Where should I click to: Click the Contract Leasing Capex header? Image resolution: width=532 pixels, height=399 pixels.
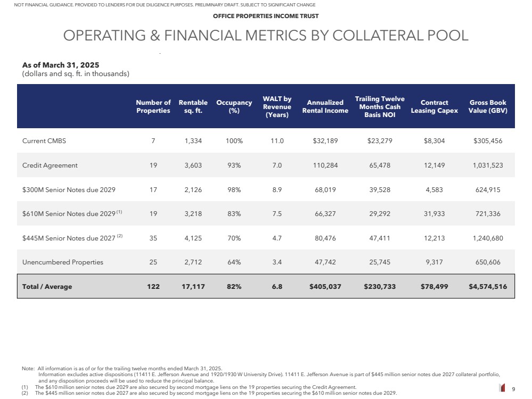pos(434,106)
